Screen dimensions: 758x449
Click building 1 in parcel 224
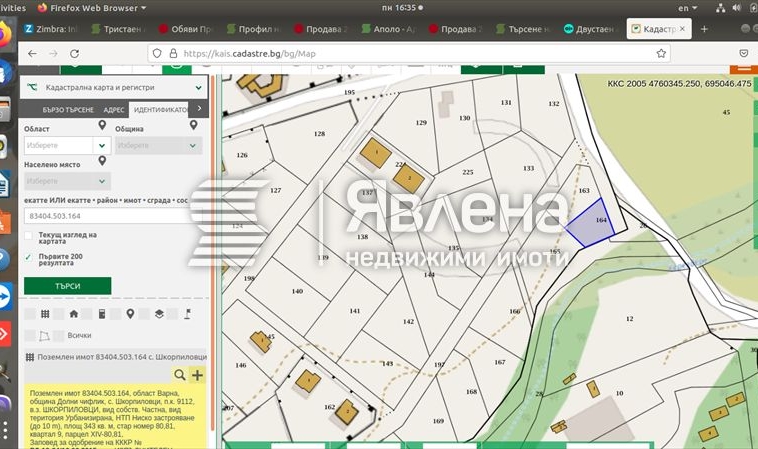(376, 153)
